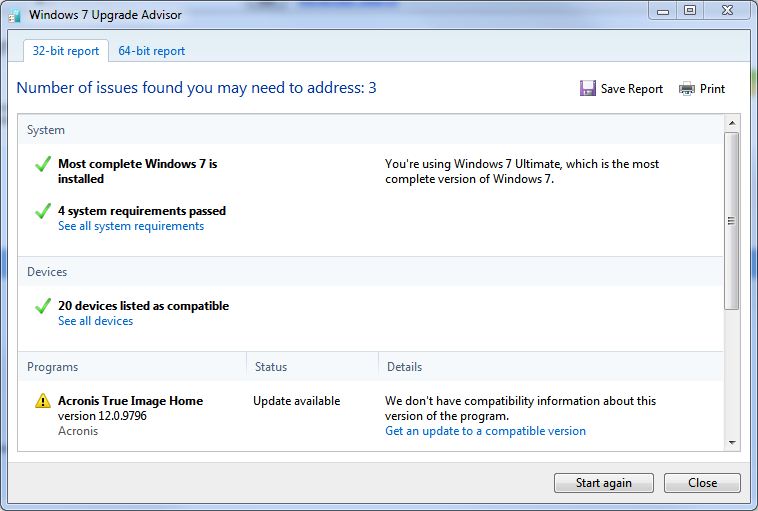
Task: Click the Upgrade Advisor title bar icon
Action: tap(15, 15)
